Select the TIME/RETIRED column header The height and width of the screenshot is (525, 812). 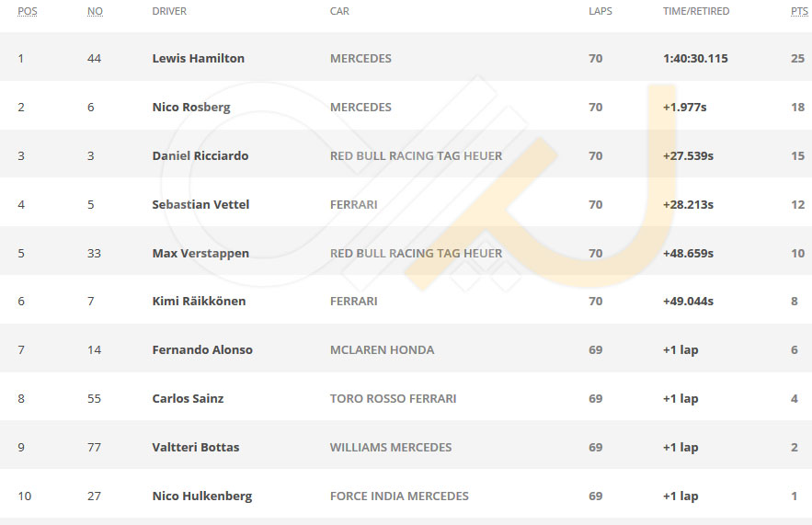696,11
